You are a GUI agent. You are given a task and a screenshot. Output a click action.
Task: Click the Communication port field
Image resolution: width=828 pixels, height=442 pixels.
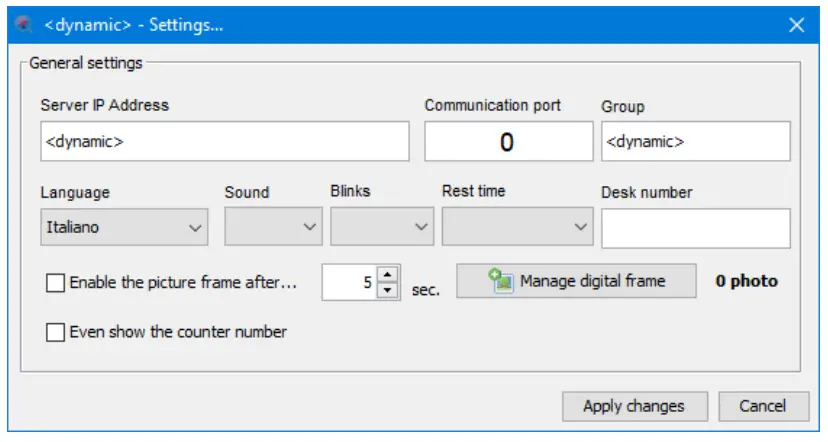coord(509,142)
